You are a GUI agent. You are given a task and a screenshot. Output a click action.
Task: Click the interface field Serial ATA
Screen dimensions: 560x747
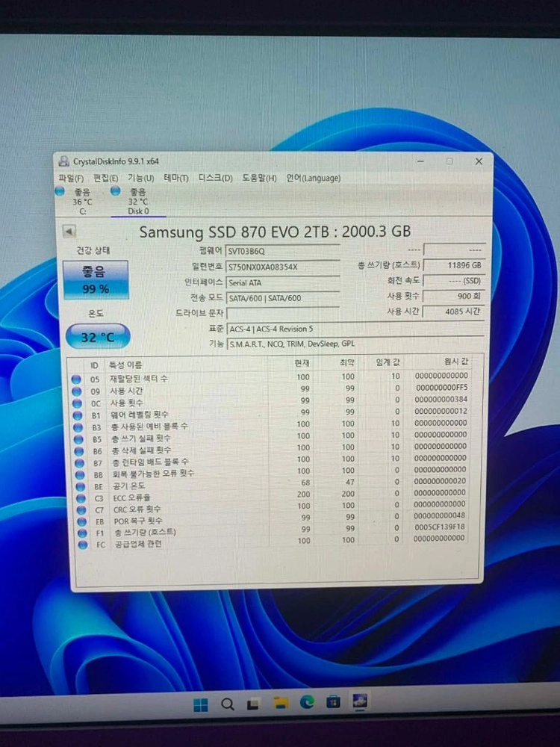(x=282, y=282)
